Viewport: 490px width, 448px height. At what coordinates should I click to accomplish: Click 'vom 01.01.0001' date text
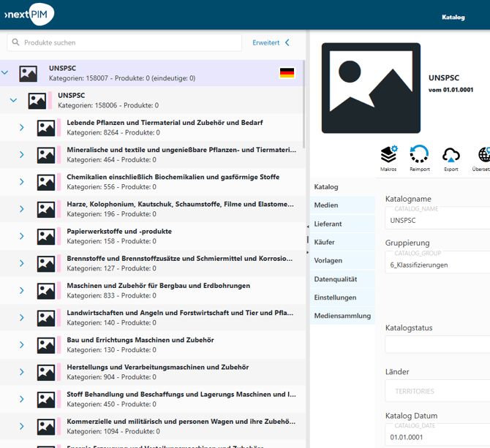tap(451, 90)
